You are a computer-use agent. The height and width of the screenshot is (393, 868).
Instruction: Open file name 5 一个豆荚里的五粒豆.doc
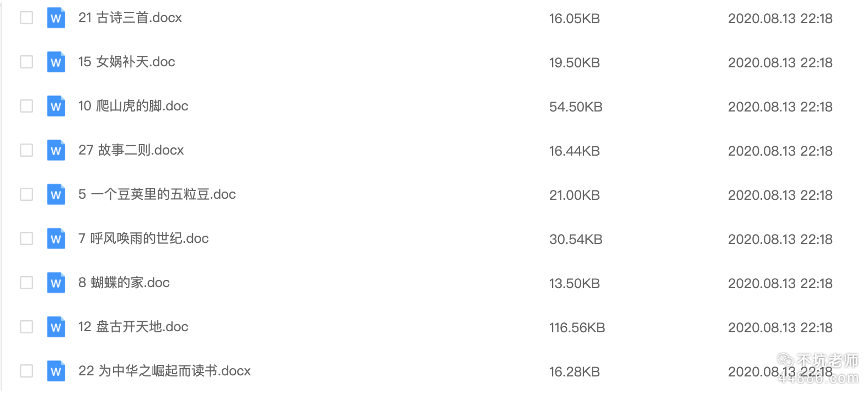click(x=157, y=194)
